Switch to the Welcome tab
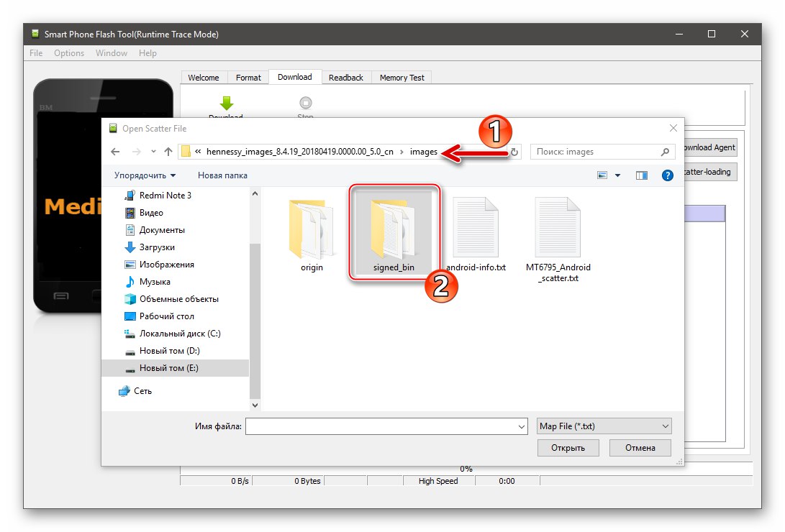Viewport: 785px width, 532px height. (x=203, y=78)
